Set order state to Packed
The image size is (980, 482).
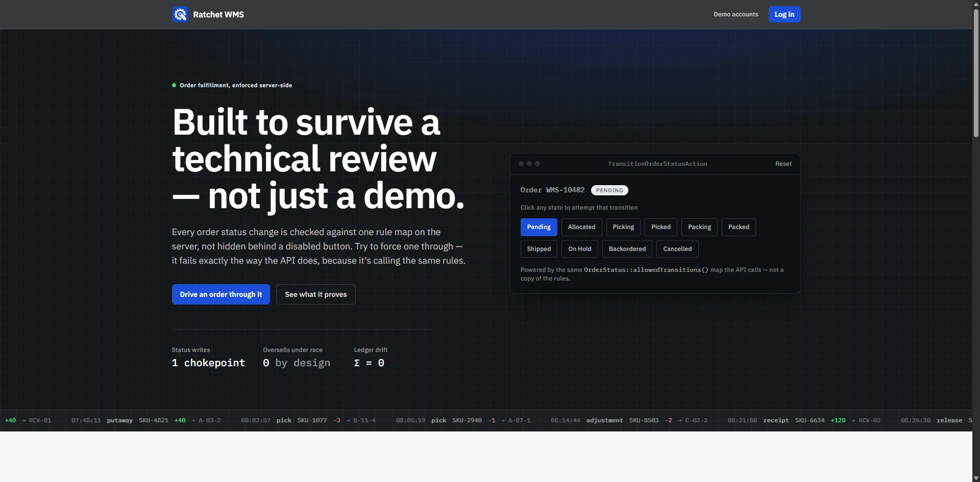click(x=739, y=227)
